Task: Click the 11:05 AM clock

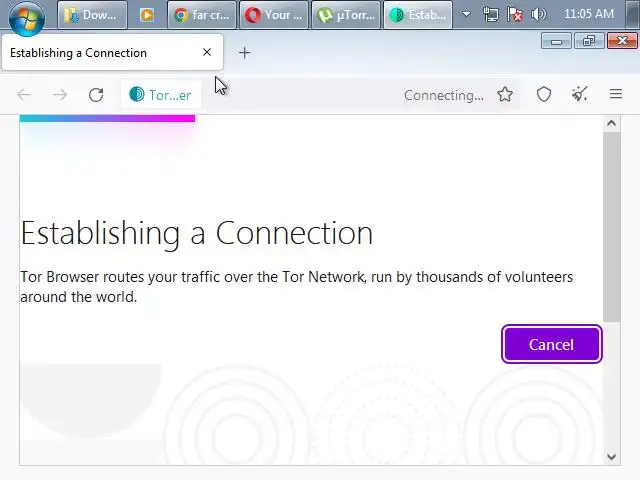Action: point(589,14)
